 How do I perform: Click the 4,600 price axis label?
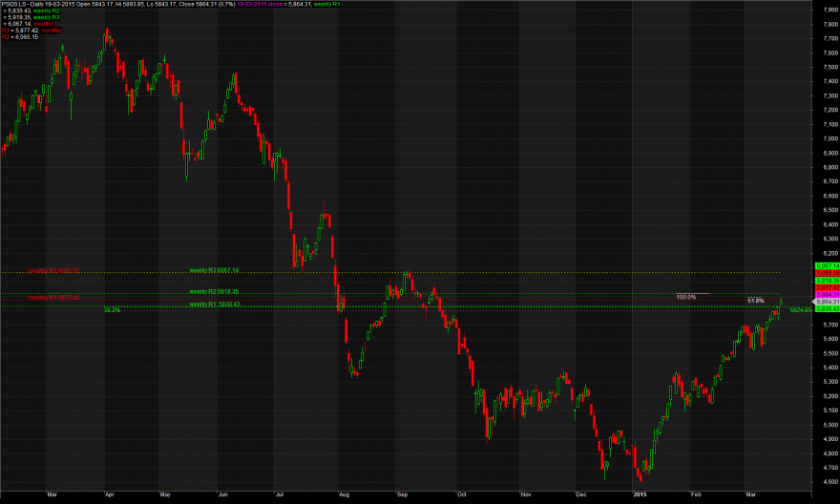coord(830,482)
